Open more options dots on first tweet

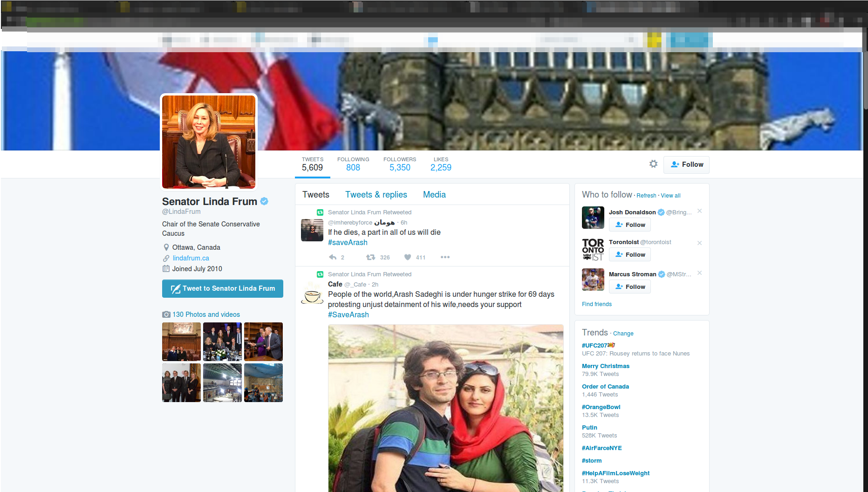[445, 257]
